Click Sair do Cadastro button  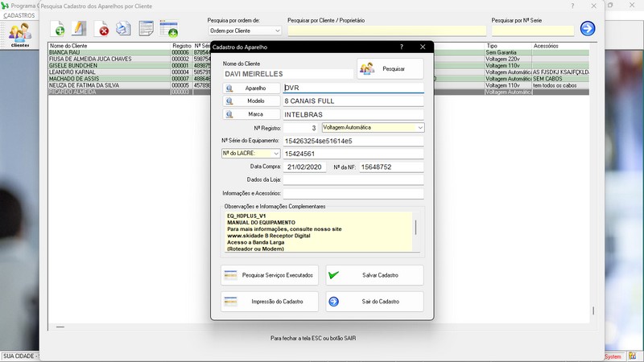(x=374, y=302)
